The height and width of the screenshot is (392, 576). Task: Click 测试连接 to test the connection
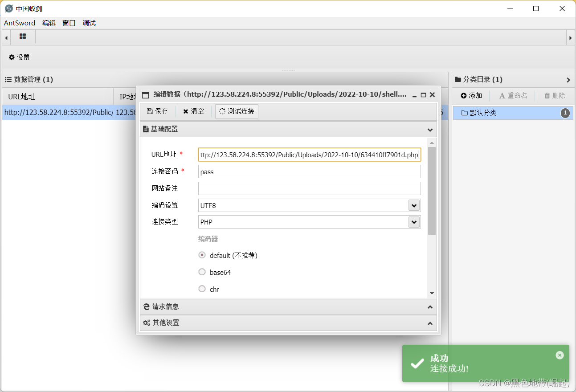[237, 112]
